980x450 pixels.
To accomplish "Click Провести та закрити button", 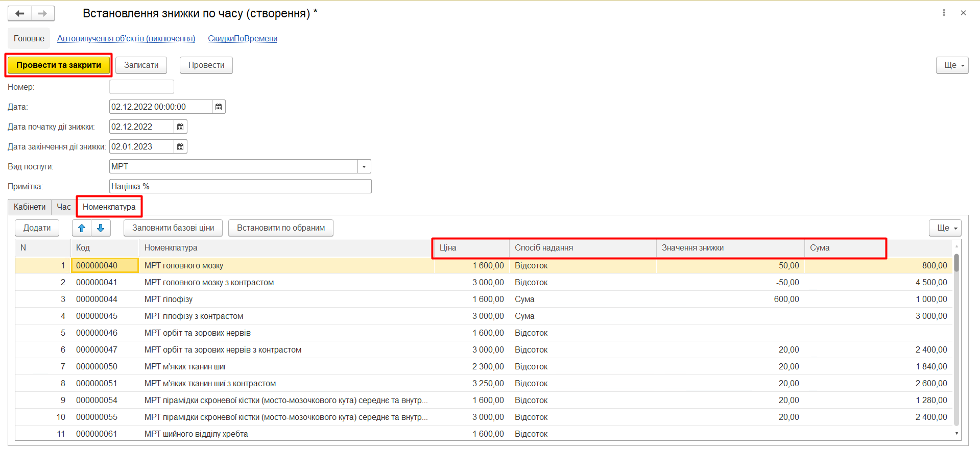I will click(59, 65).
